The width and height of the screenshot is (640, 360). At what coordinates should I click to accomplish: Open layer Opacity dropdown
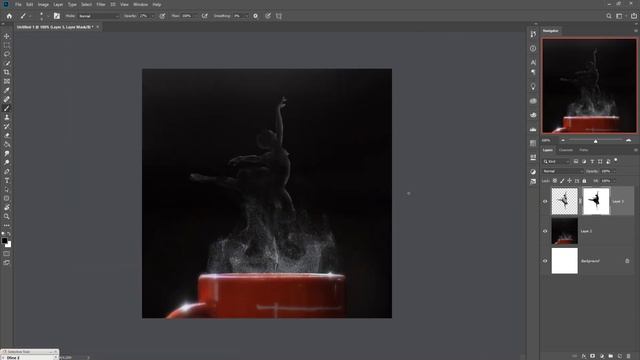click(x=614, y=171)
